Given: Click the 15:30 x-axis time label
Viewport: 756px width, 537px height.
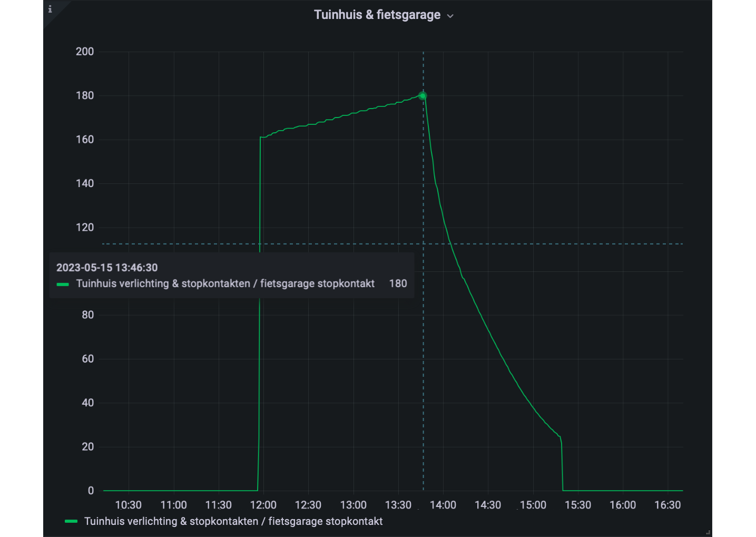Looking at the screenshot, I should point(578,505).
